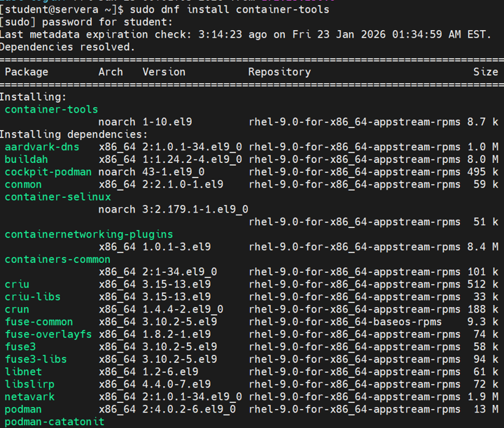
Task: Click the version '2:1-34.el9_0'
Action: (x=180, y=272)
